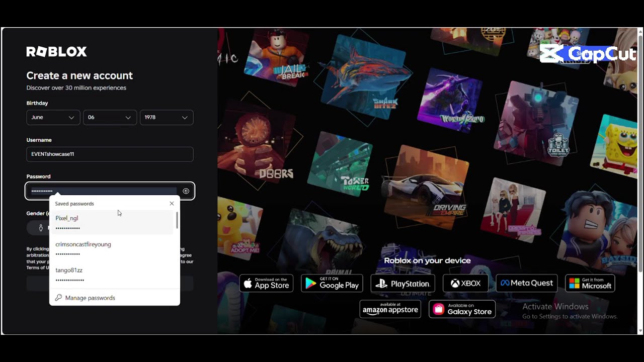The height and width of the screenshot is (362, 644).
Task: Click the XBOX badge
Action: (465, 283)
